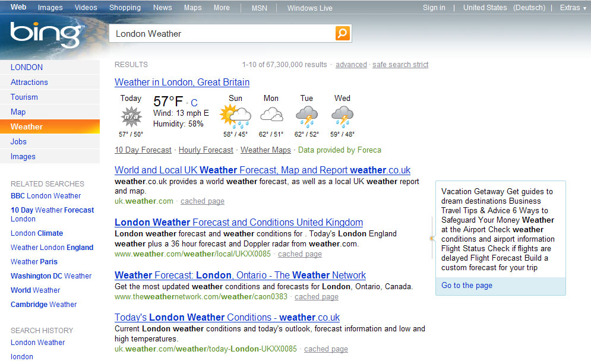The width and height of the screenshot is (591, 364).
Task: Switch to the Images tab in top bar
Action: coord(50,8)
